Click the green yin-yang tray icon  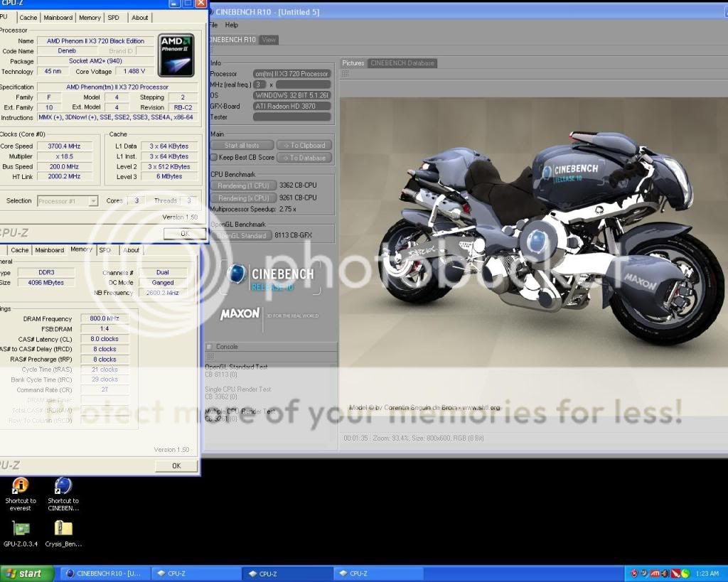686,573
